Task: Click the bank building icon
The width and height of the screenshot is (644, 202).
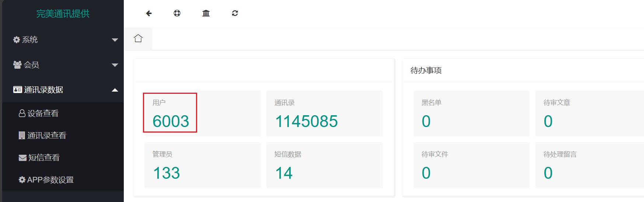Action: [x=206, y=13]
